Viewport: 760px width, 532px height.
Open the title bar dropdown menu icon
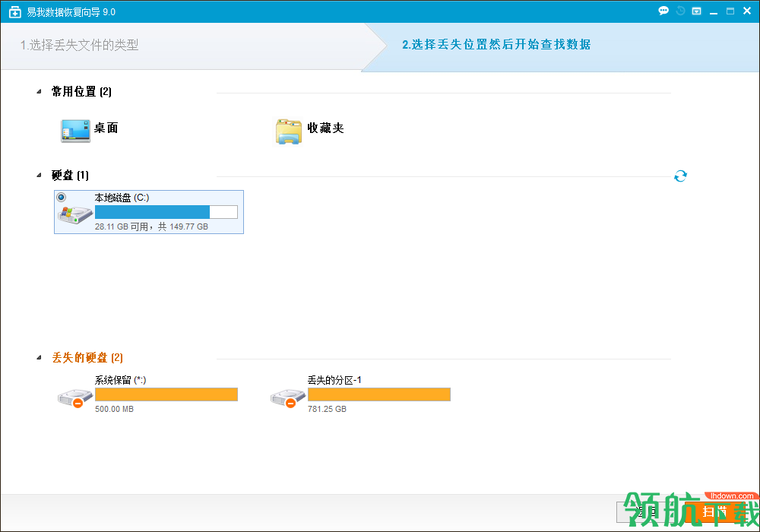(x=696, y=11)
